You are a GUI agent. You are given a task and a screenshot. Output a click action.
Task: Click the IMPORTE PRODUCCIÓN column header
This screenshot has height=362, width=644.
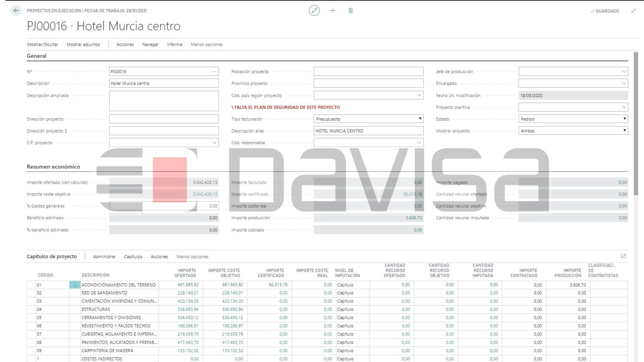568,273
